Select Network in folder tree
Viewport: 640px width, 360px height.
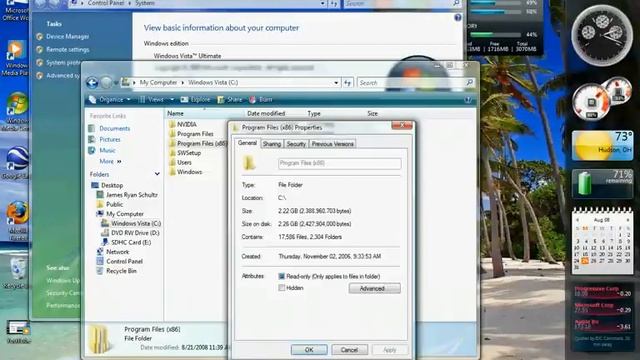tap(113, 252)
